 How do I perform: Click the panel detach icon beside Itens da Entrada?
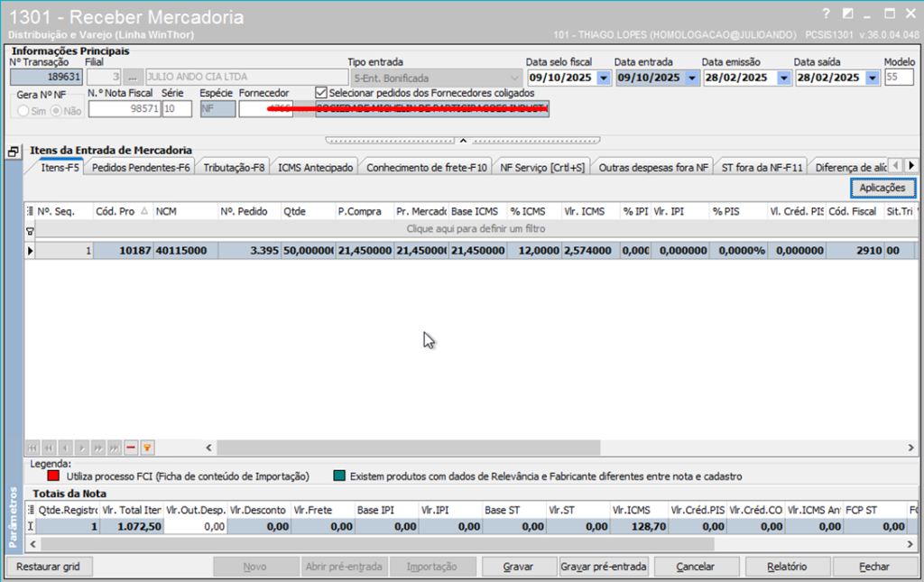pyautogui.click(x=14, y=152)
